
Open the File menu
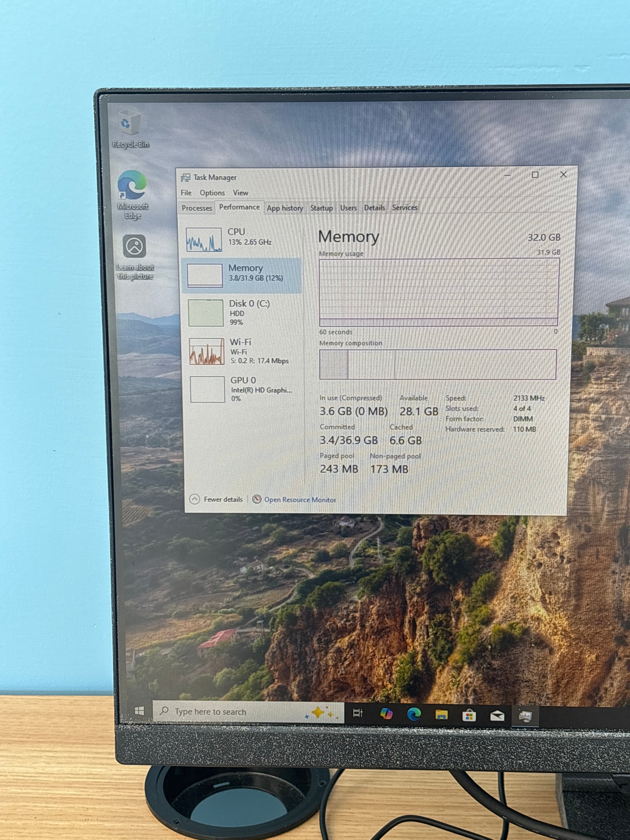(186, 193)
